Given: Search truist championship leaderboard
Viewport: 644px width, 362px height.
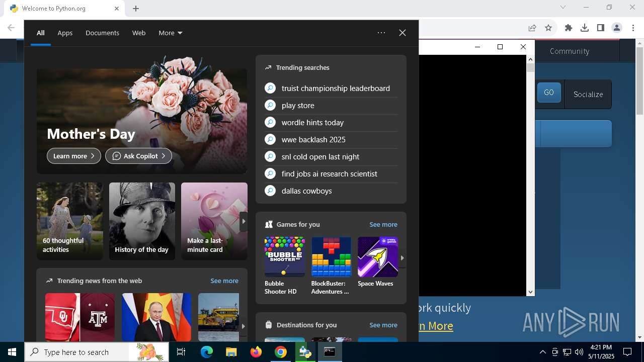Looking at the screenshot, I should (x=331, y=88).
